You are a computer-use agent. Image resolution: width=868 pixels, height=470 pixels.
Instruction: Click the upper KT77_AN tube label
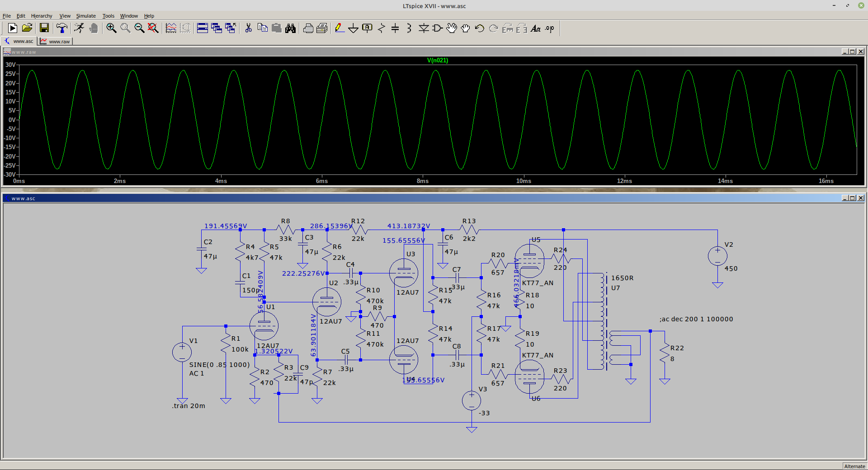538,283
